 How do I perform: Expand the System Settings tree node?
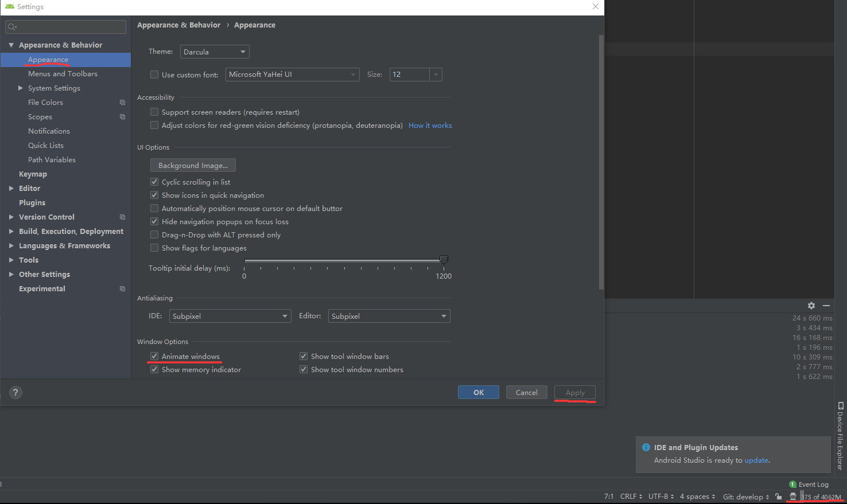click(x=21, y=88)
